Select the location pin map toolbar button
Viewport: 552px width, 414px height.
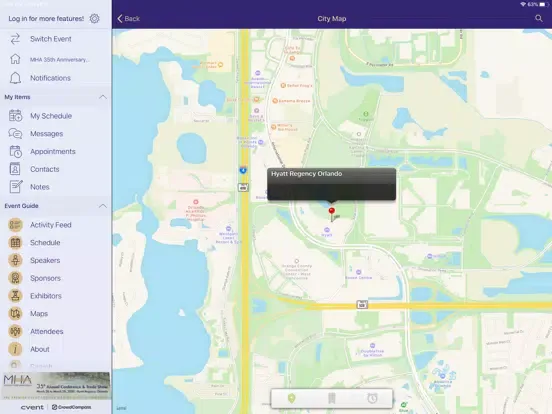[x=291, y=398]
